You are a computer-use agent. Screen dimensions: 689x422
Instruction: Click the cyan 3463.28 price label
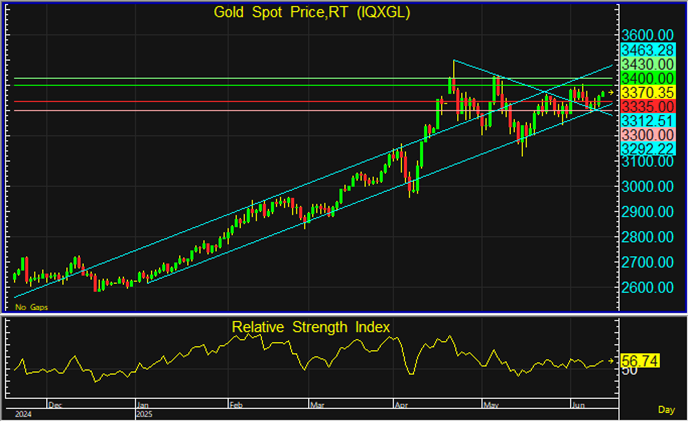tap(647, 50)
